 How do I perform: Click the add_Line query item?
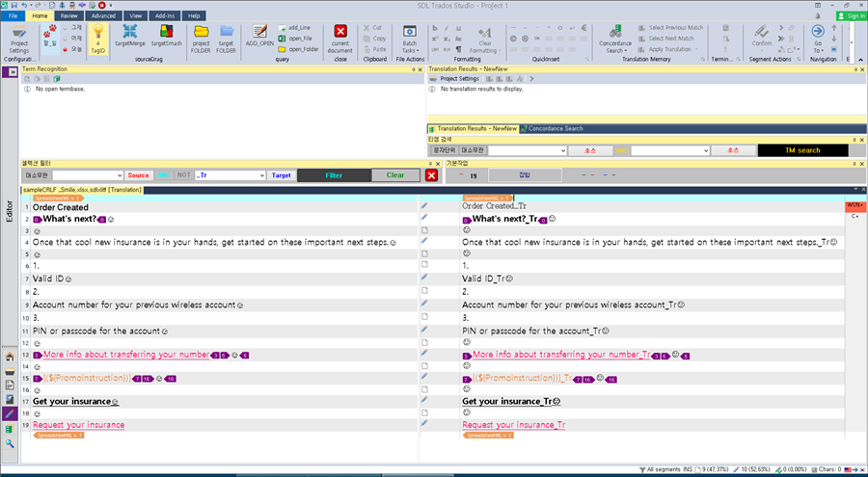pos(295,28)
